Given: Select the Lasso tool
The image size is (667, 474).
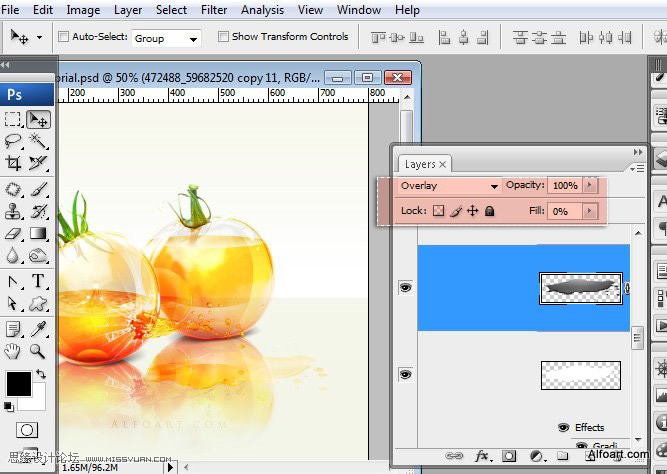Looking at the screenshot, I should [x=14, y=141].
